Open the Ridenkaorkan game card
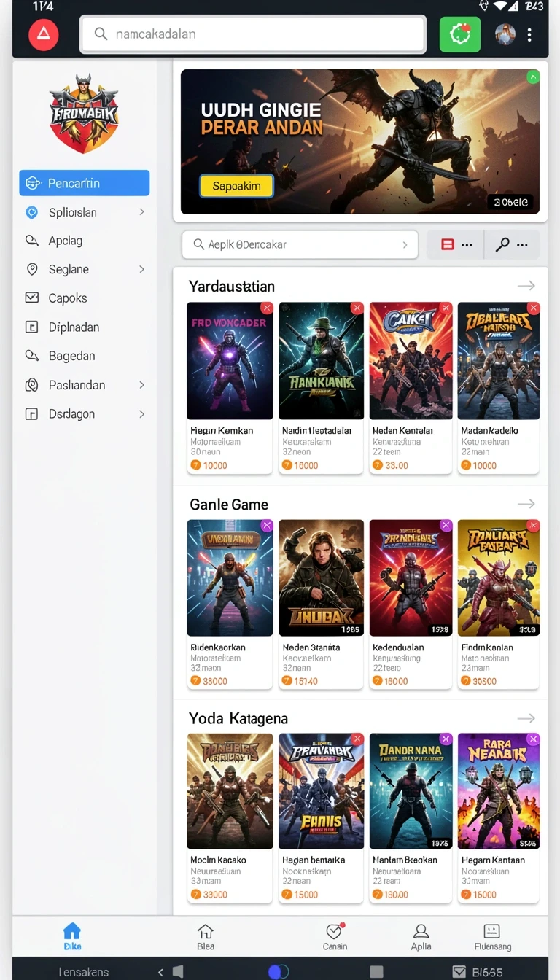The height and width of the screenshot is (980, 560). click(x=230, y=604)
